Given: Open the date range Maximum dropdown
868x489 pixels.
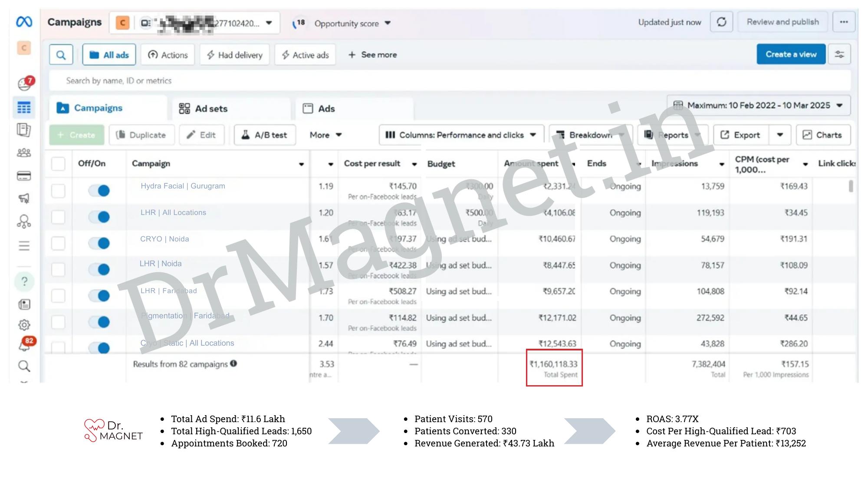Looking at the screenshot, I should (758, 106).
